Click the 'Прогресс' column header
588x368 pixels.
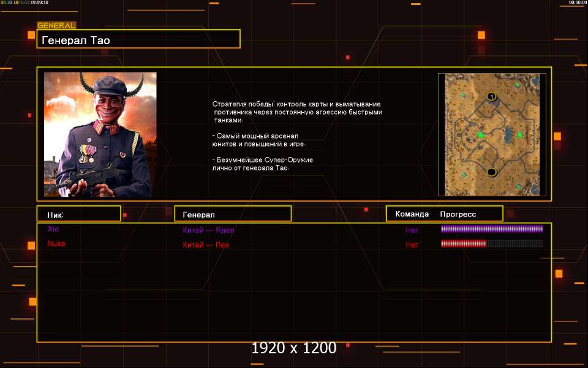click(x=458, y=214)
